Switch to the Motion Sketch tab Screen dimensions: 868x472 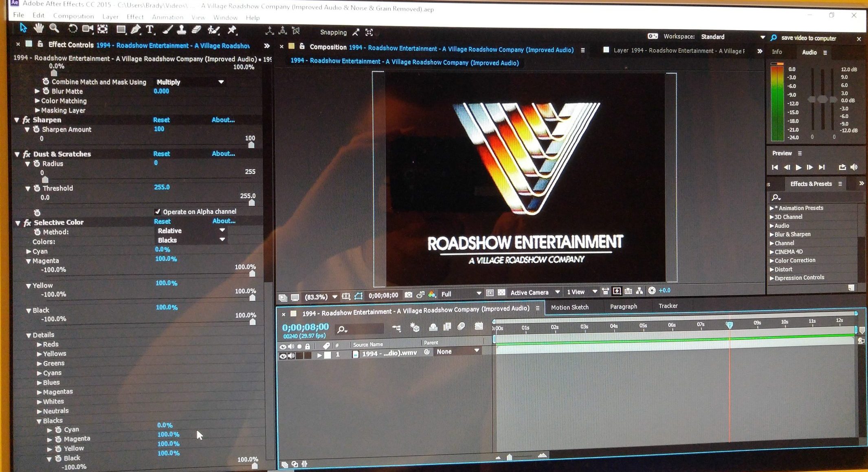[x=570, y=307]
